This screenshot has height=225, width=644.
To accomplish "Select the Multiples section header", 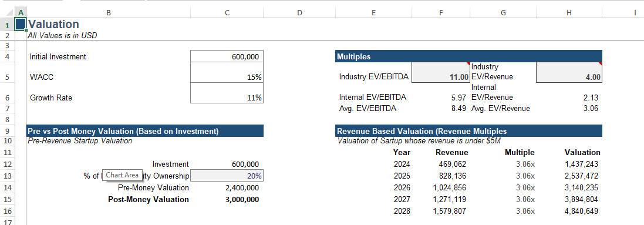I will click(468, 56).
